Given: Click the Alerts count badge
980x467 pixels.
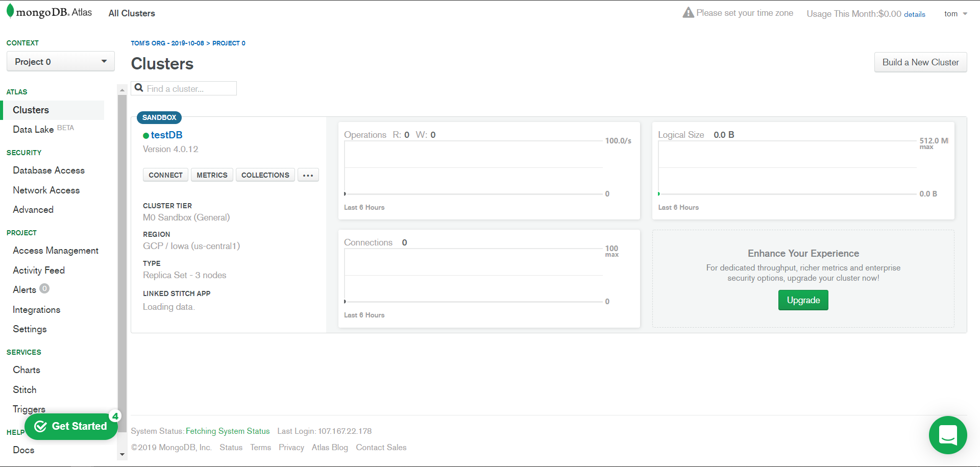Looking at the screenshot, I should (x=44, y=289).
